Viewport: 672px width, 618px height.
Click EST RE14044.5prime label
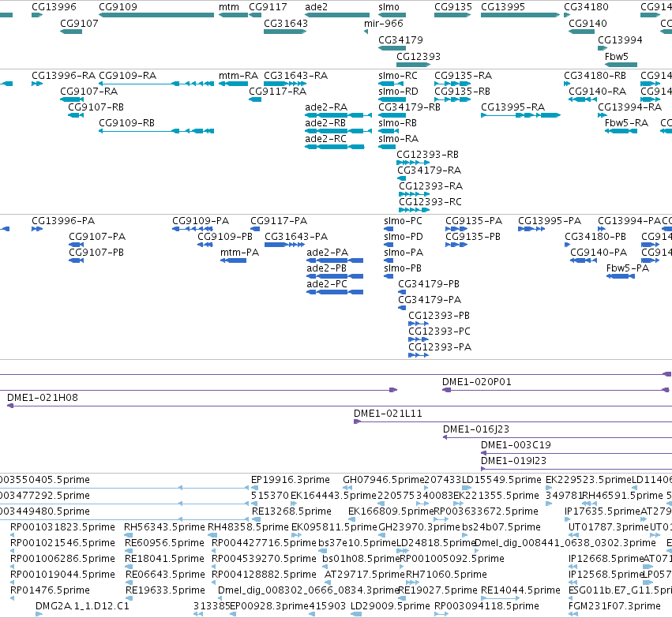pyautogui.click(x=520, y=590)
